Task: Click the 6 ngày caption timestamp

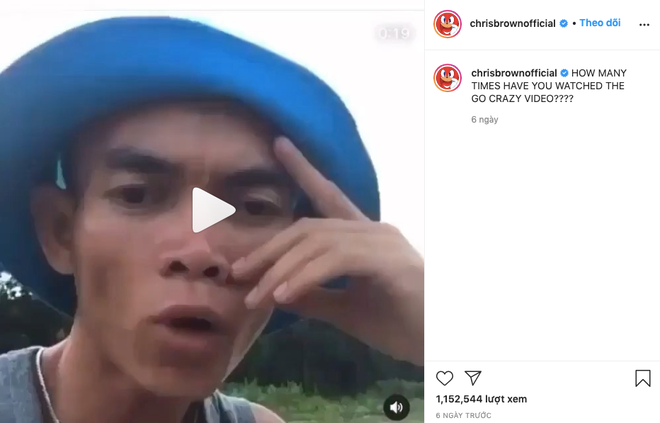Action: tap(484, 120)
